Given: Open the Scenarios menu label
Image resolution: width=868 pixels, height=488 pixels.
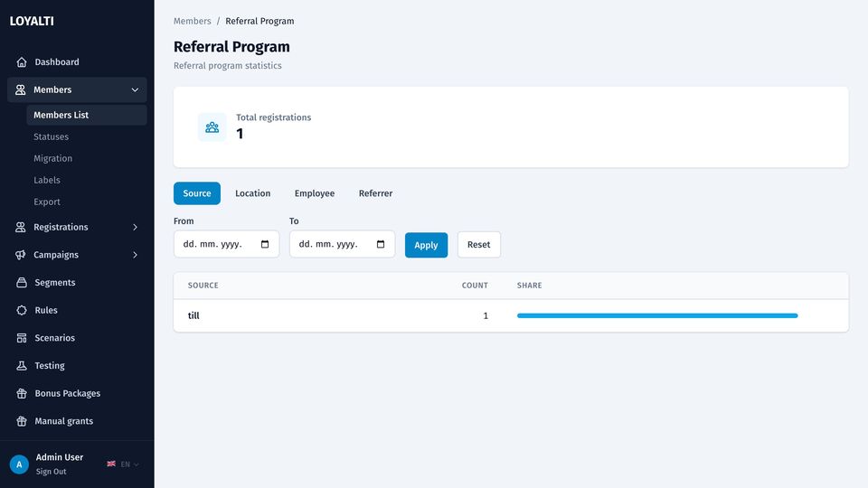Looking at the screenshot, I should (55, 337).
